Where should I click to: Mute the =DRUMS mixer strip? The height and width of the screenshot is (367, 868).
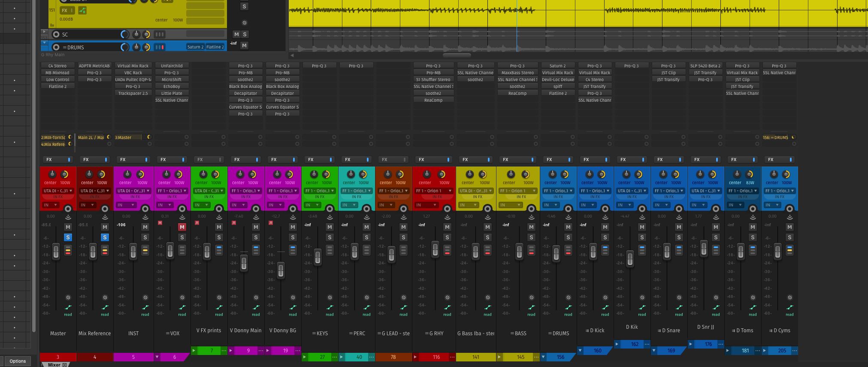568,227
